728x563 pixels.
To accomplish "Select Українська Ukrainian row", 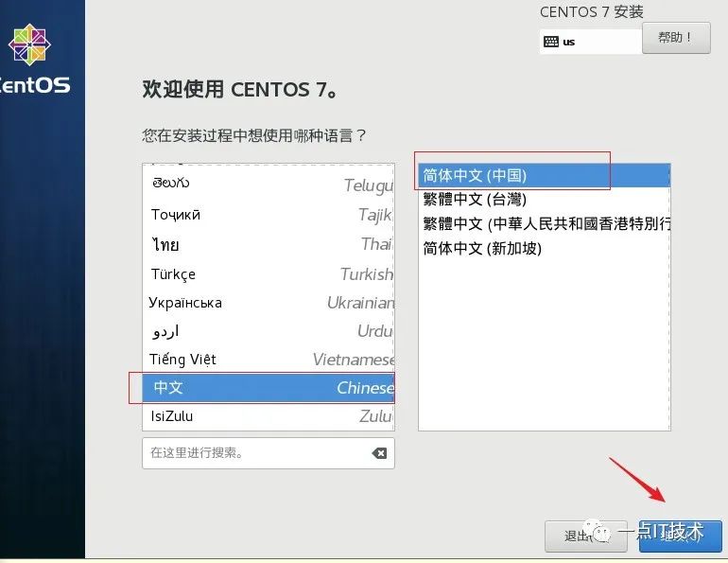I will click(269, 303).
